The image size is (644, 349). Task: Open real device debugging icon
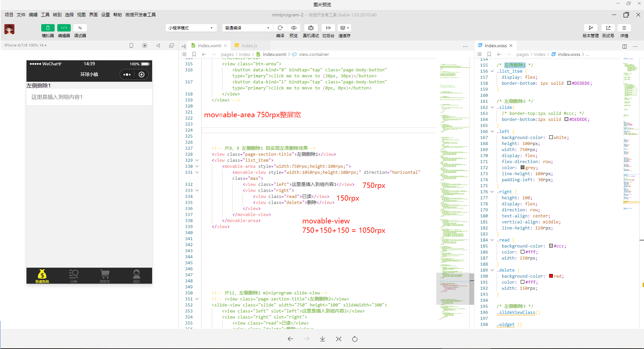click(311, 28)
